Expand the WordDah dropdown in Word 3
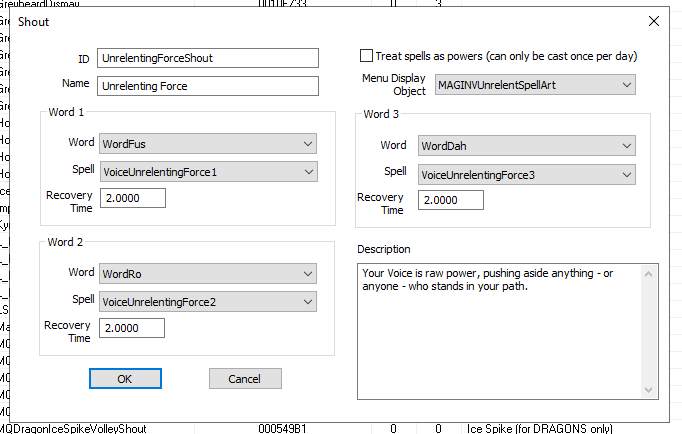 point(526,147)
